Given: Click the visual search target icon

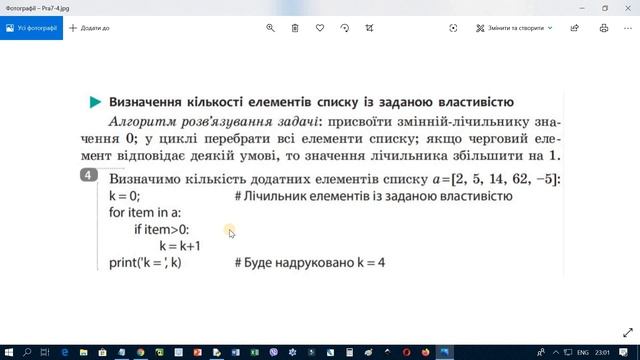Looking at the screenshot, I should tap(453, 28).
